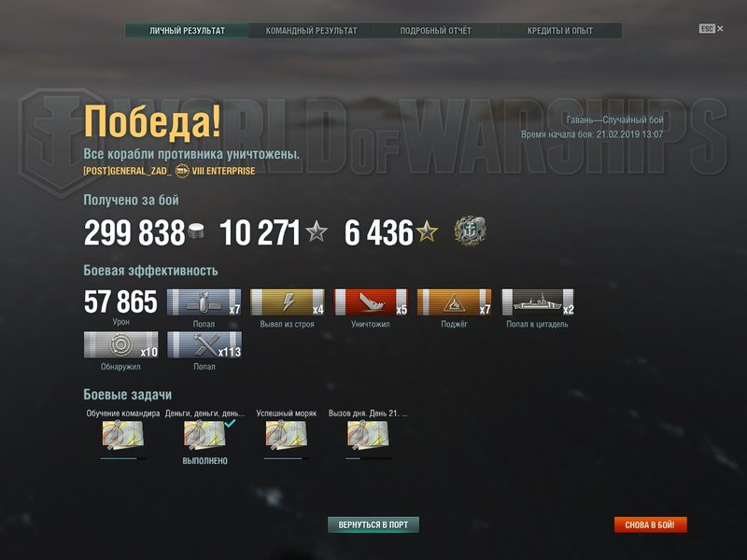Open the Подробный отчёт tab
The image size is (747, 560).
pos(435,31)
